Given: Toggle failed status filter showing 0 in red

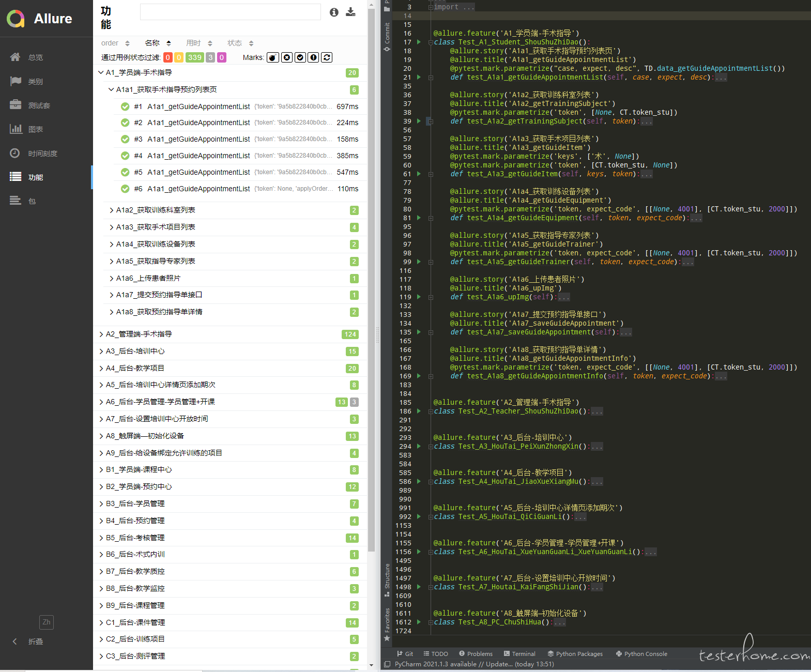Looking at the screenshot, I should pos(168,57).
